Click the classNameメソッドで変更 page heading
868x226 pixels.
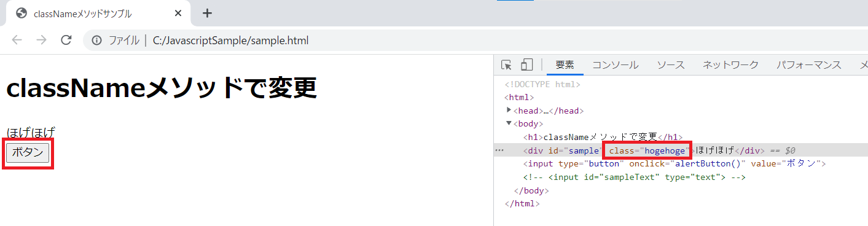click(162, 88)
